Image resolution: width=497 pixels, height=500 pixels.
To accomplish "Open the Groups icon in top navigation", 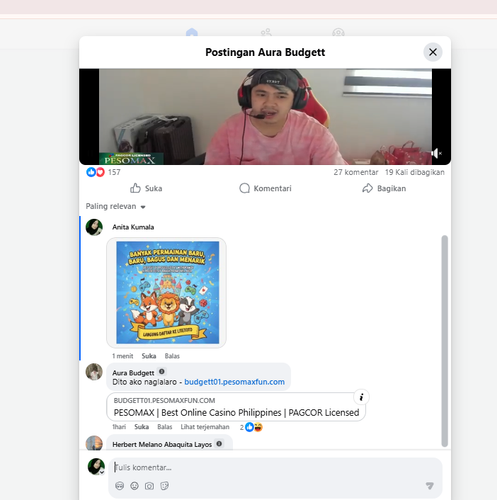I will pyautogui.click(x=338, y=33).
